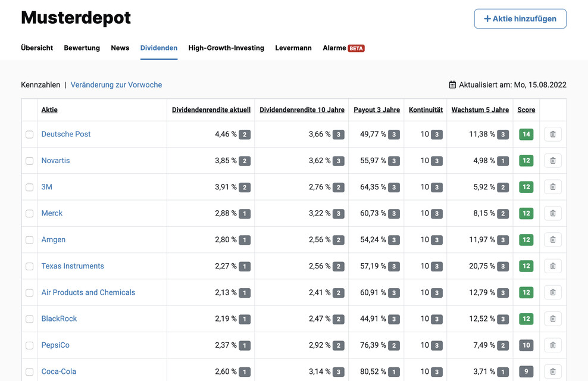Open the Amgen stock page

[53, 240]
